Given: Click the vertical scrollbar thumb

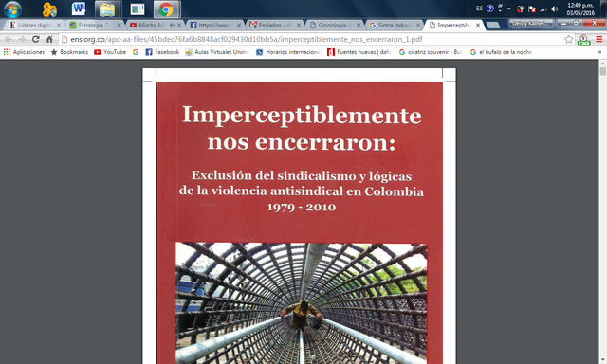Looking at the screenshot, I should [x=603, y=71].
